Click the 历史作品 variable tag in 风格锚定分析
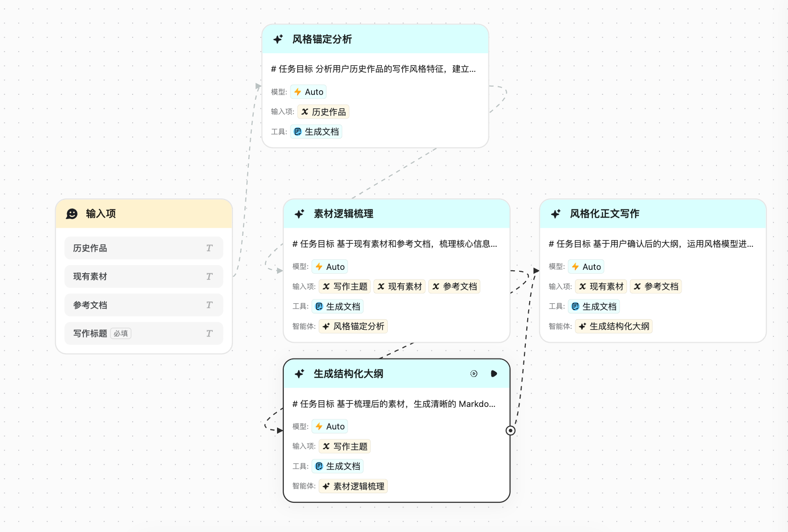Viewport: 788px width, 532px height. click(x=324, y=112)
